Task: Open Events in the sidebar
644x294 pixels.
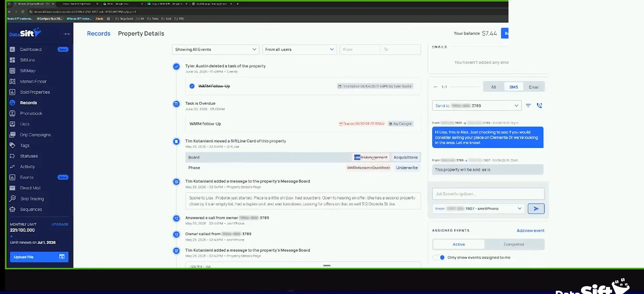Action: 26,178
